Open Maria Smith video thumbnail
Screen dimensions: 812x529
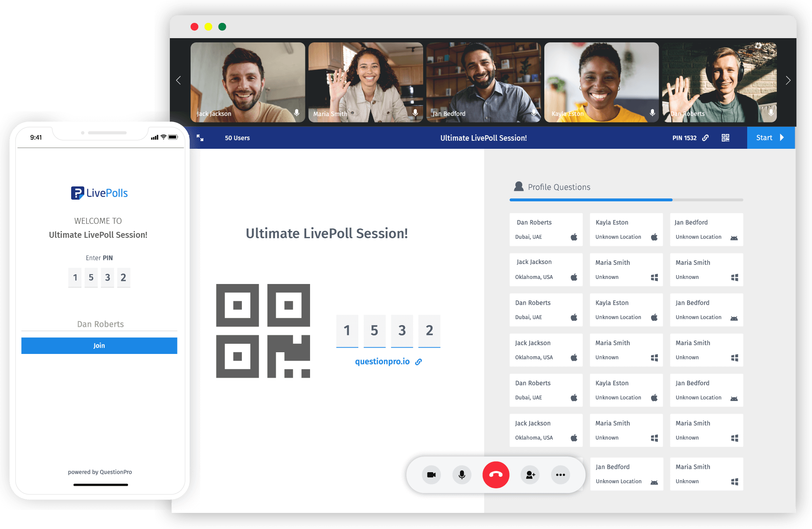point(366,82)
